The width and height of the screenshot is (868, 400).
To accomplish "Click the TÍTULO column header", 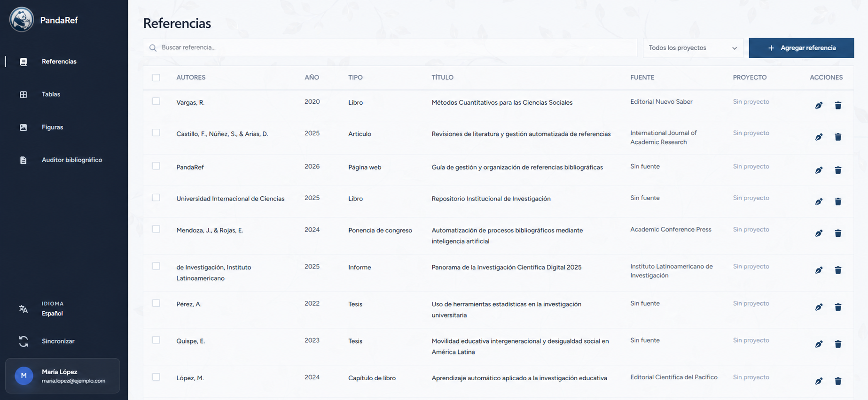I will 443,77.
